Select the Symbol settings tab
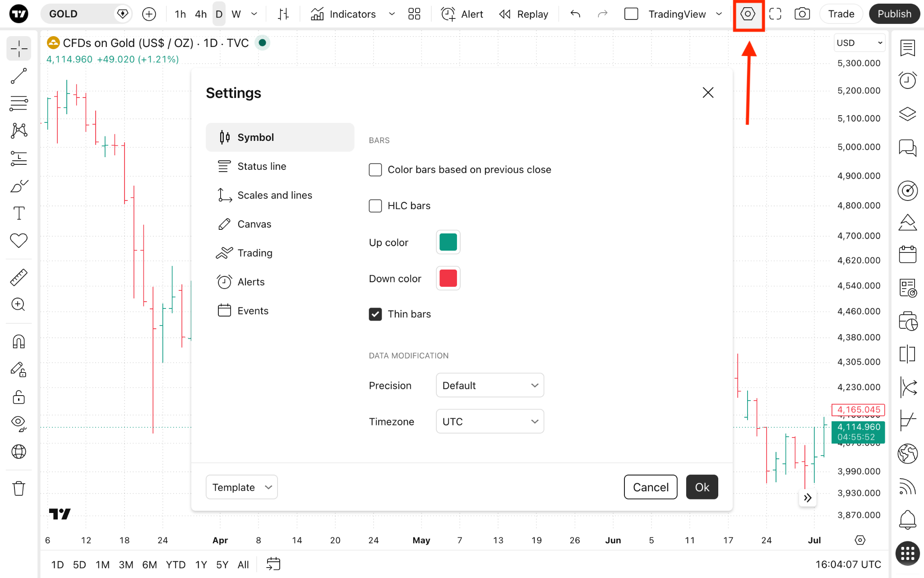The image size is (924, 578). 280,137
